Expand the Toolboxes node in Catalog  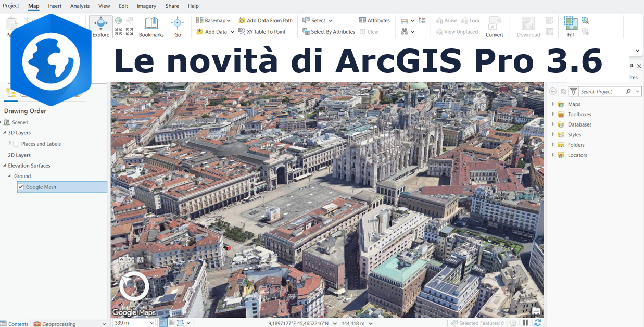tap(553, 114)
